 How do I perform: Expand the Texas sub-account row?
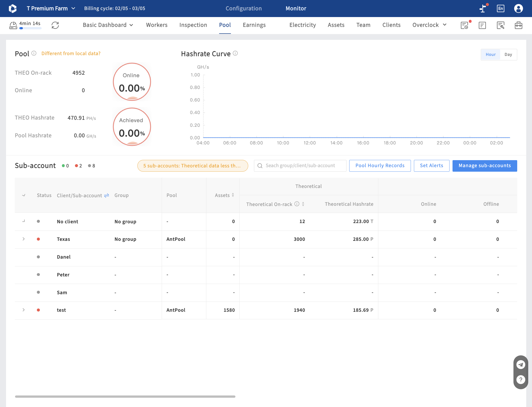pos(24,239)
